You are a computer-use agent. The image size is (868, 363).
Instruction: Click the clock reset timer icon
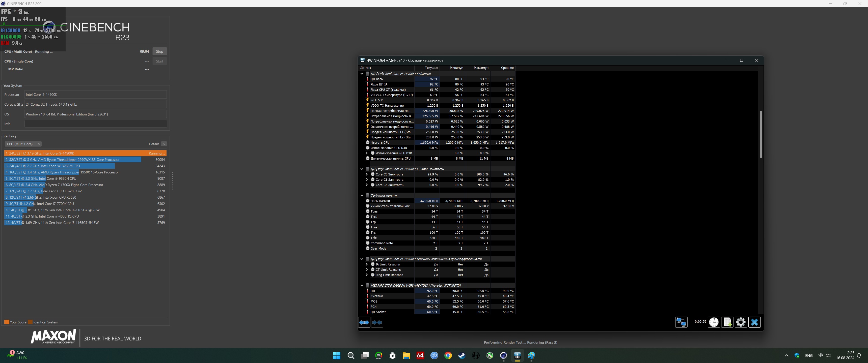(713, 322)
